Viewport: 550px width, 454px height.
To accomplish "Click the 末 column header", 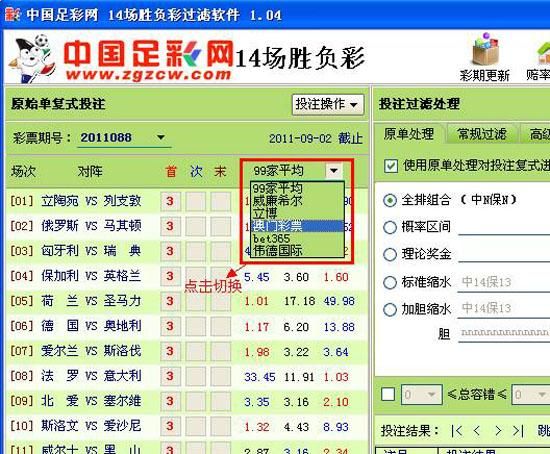I will pyautogui.click(x=220, y=172).
